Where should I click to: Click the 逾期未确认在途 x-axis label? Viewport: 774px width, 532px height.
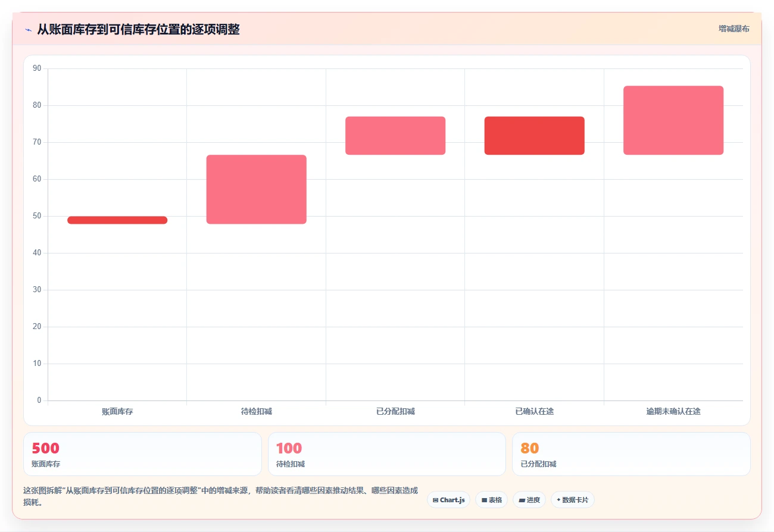tap(673, 411)
